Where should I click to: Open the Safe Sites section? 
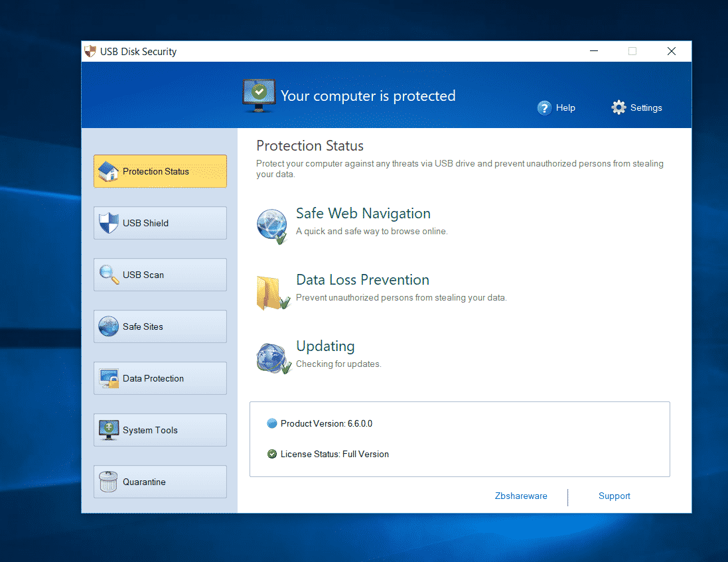pos(160,326)
